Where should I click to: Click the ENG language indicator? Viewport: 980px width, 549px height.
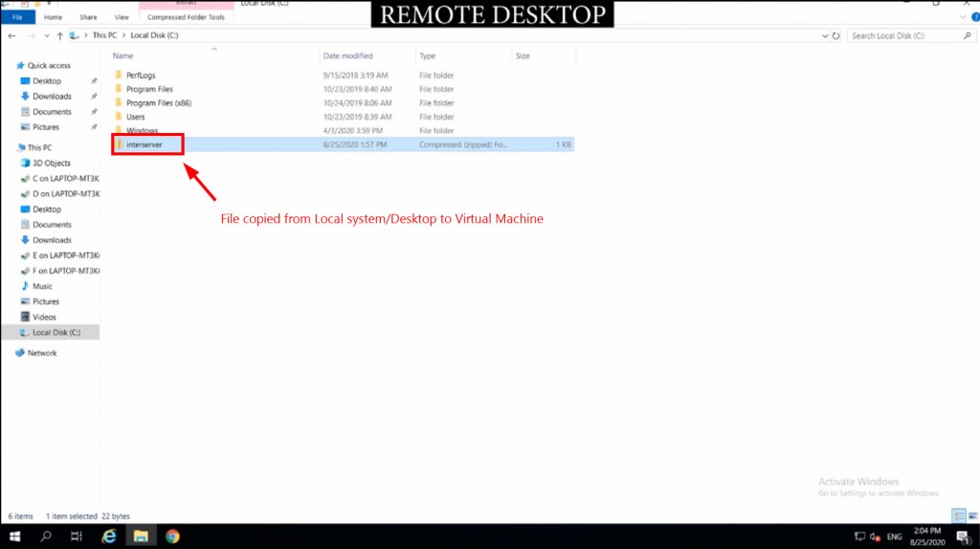pyautogui.click(x=895, y=537)
